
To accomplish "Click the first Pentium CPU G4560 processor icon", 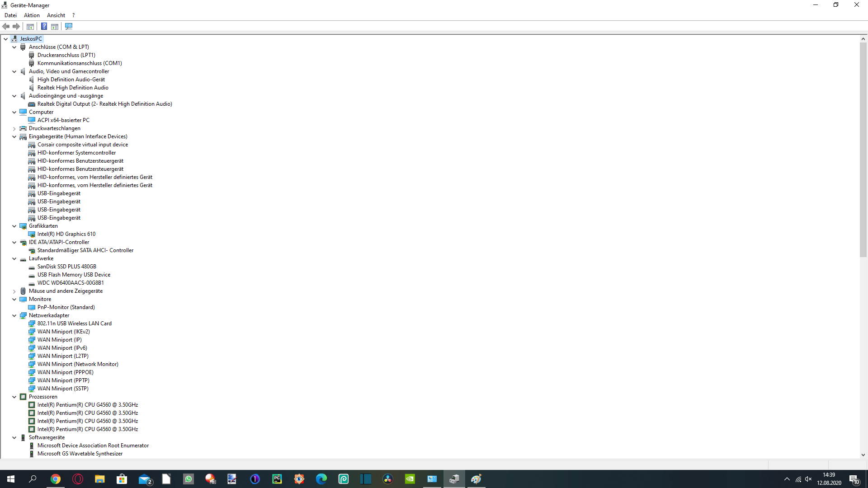I will [32, 405].
